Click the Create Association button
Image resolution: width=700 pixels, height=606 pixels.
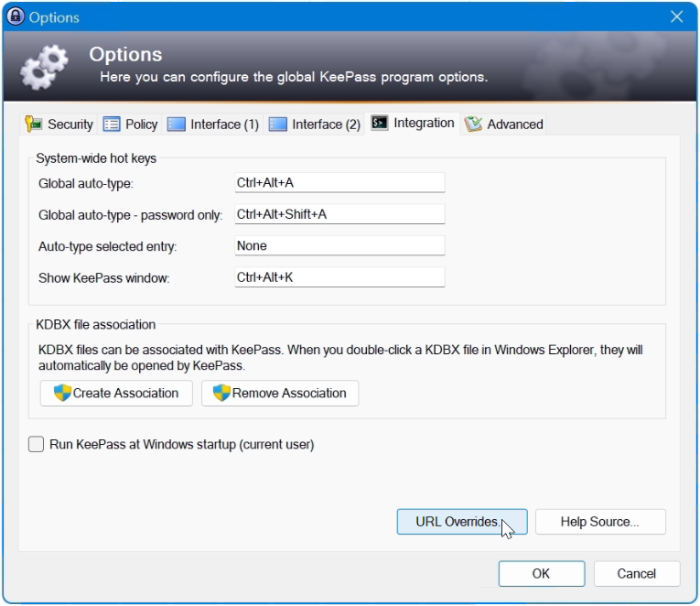click(116, 393)
